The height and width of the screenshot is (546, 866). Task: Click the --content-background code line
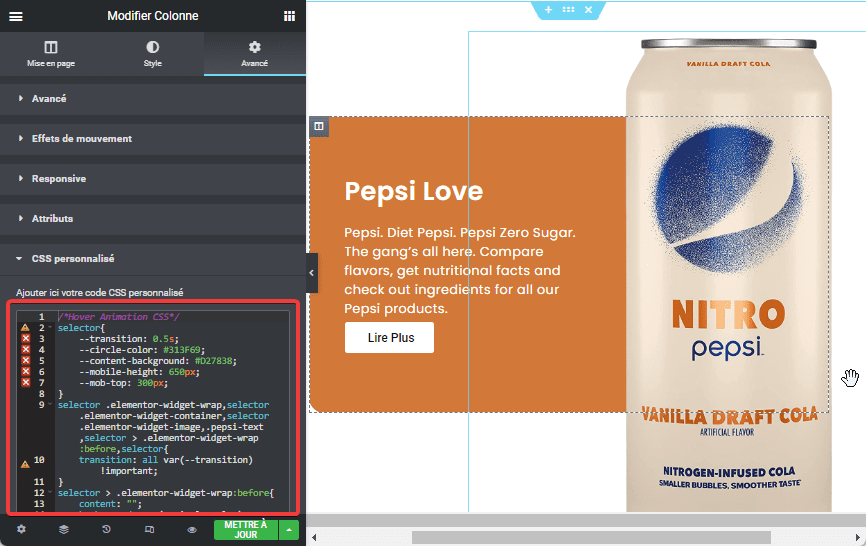[158, 361]
